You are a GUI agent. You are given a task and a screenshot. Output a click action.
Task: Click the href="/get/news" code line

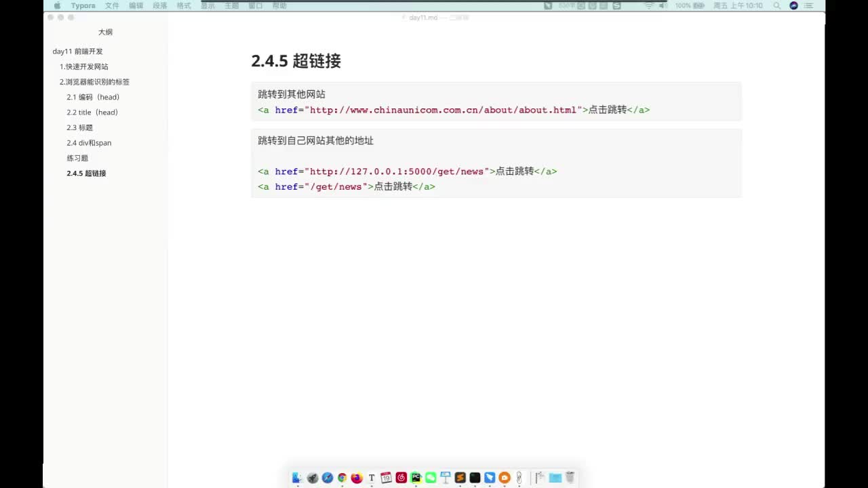point(347,186)
